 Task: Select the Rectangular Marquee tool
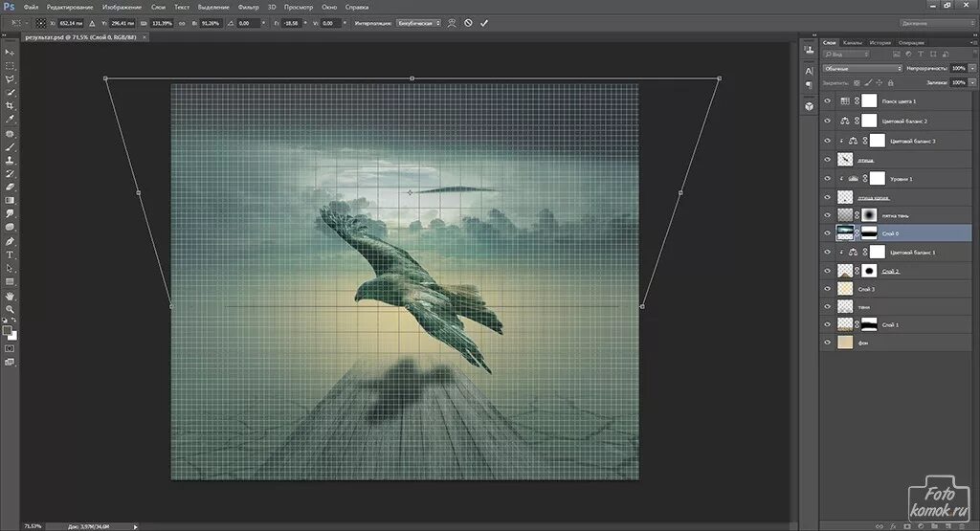click(x=10, y=66)
